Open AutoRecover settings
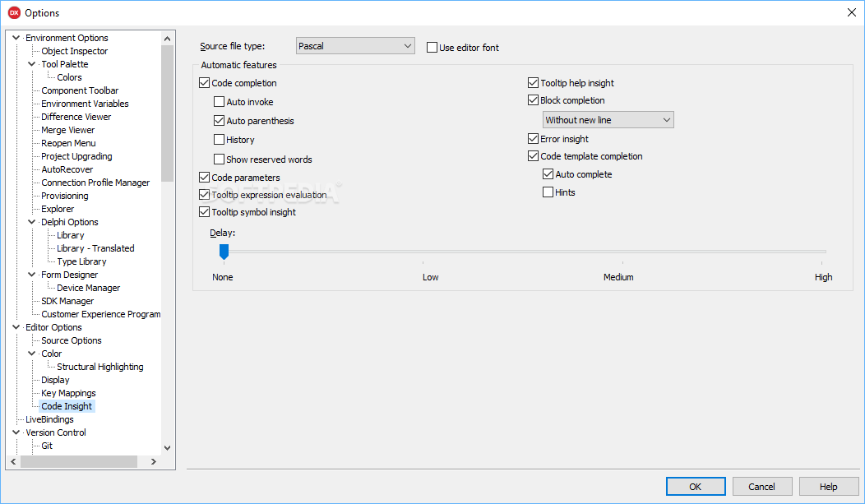 click(67, 170)
